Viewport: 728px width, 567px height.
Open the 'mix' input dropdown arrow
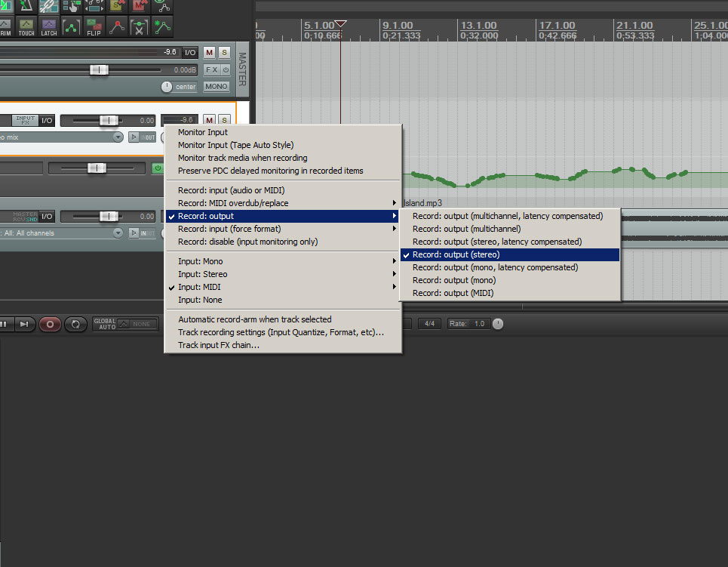118,137
